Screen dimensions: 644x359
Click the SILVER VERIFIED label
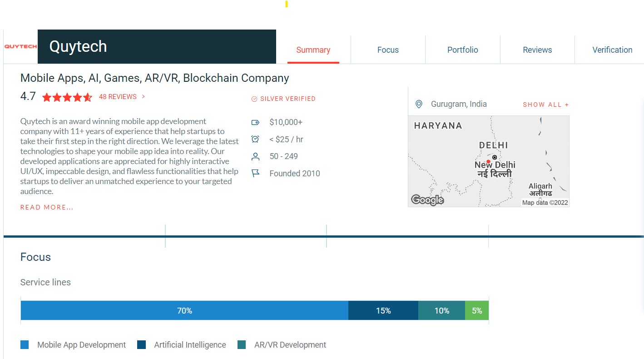point(288,99)
